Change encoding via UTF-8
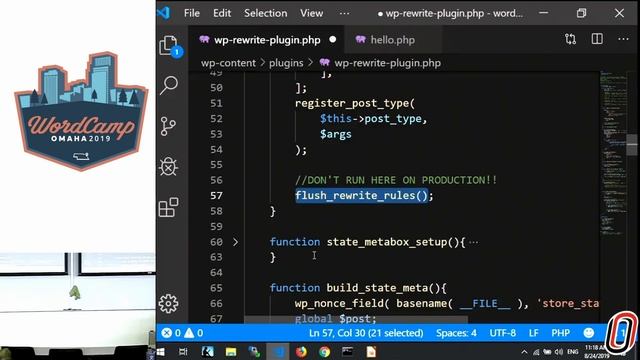This screenshot has height=360, width=640. coord(502,333)
